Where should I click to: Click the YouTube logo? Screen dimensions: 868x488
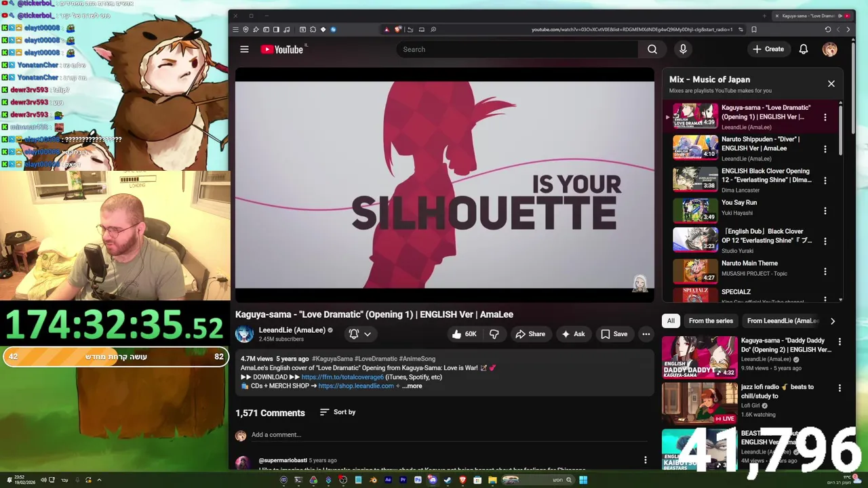(x=282, y=49)
